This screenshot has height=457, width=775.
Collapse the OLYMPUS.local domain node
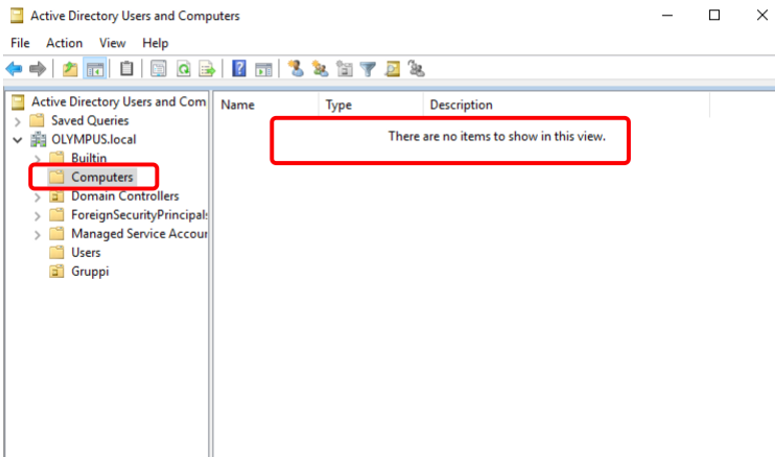[17, 139]
